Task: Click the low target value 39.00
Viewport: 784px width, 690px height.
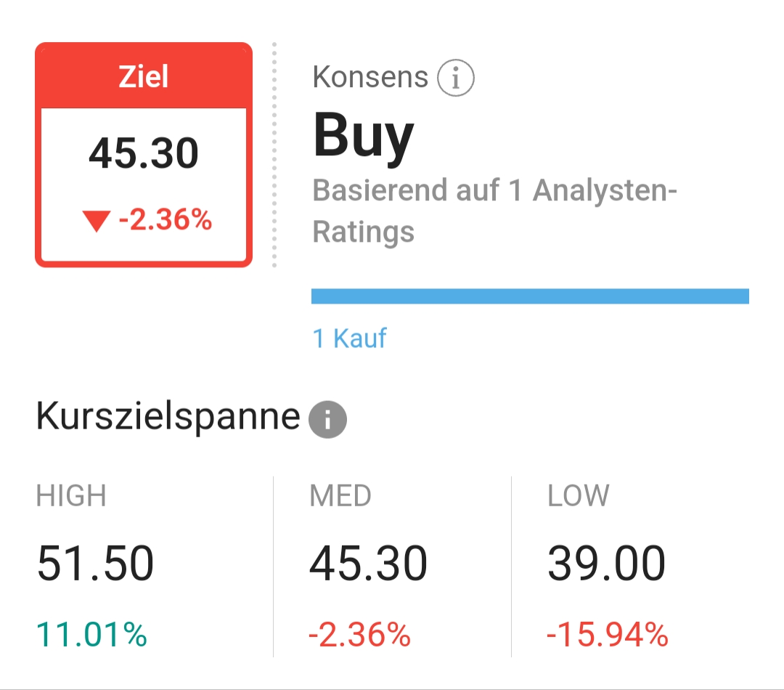Action: pos(606,564)
